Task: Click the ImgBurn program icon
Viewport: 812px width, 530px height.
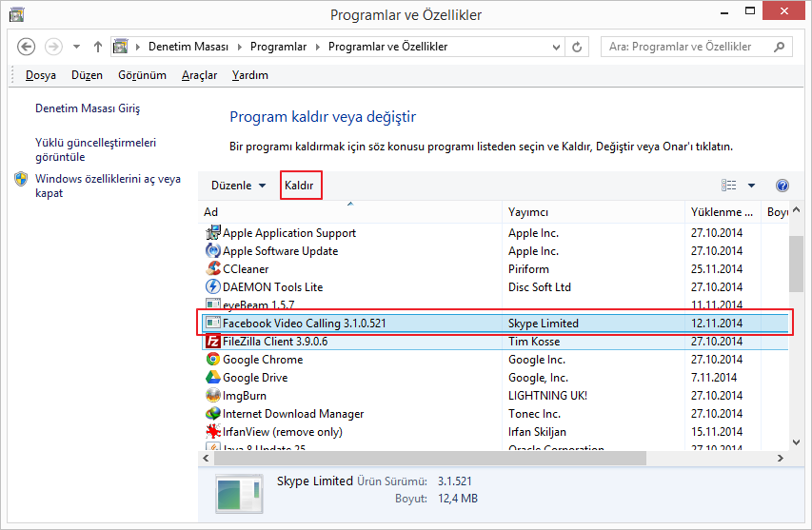Action: click(213, 396)
